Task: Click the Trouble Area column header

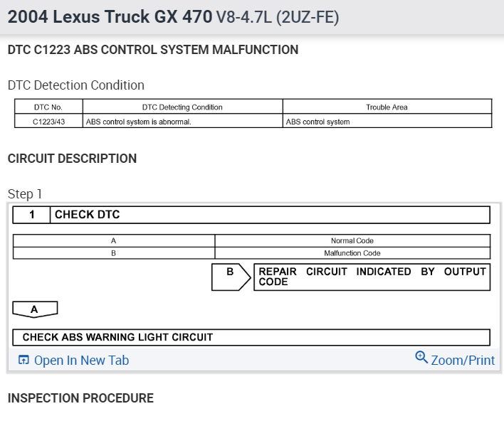Action: point(387,107)
